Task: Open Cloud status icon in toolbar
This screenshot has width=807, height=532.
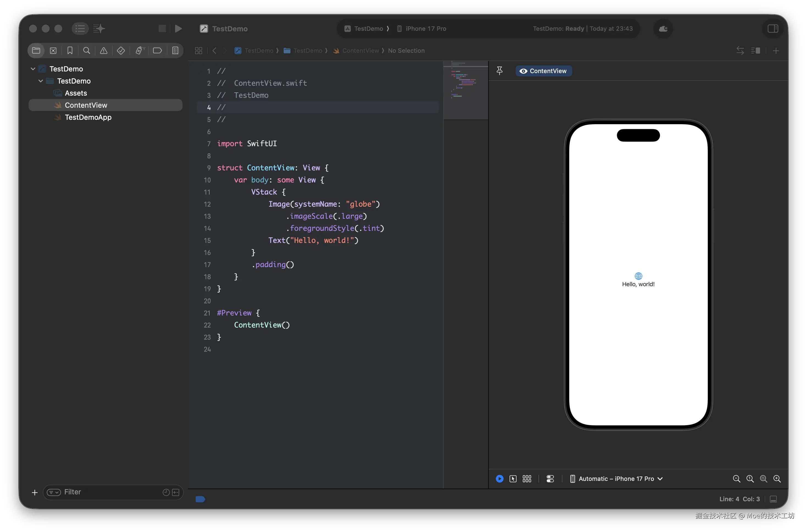Action: coord(663,29)
